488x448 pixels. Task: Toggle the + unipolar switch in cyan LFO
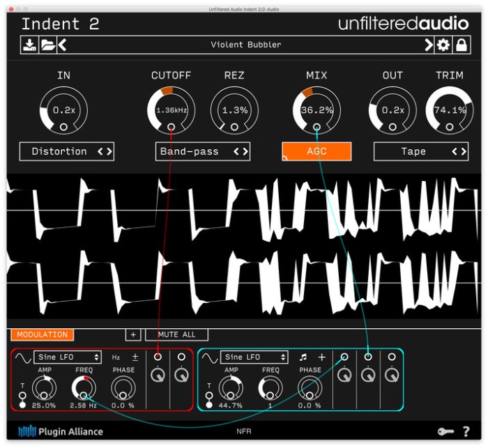[322, 357]
